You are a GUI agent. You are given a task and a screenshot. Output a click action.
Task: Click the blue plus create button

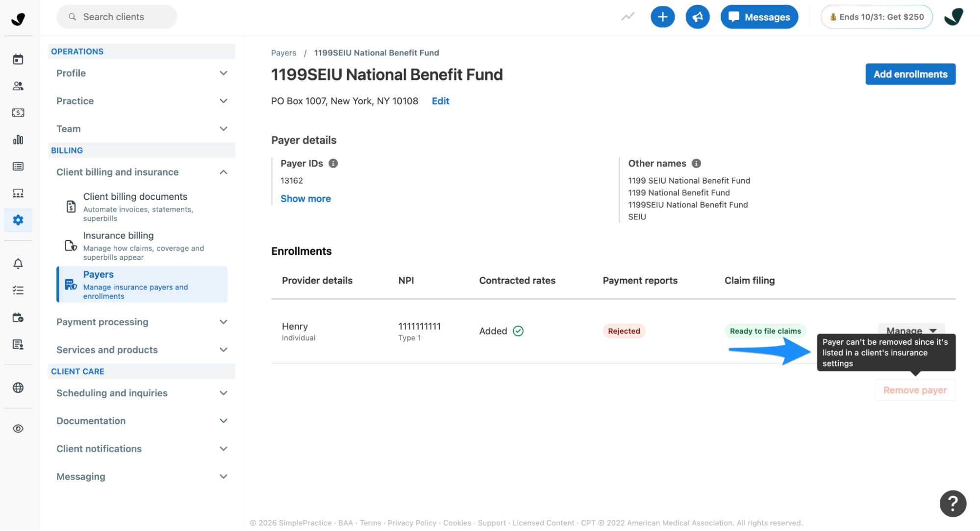point(662,17)
